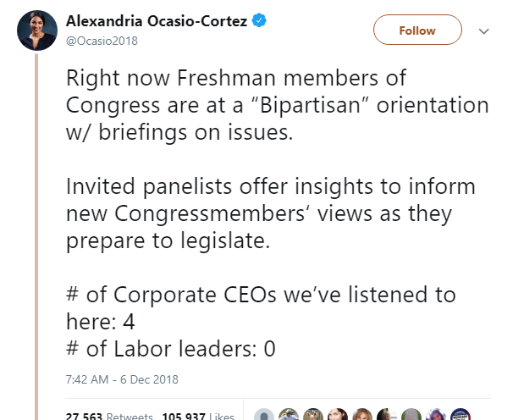Screen dimensions: 524x420
Task: Click the '# of Labor leaders: 0' line
Action: tap(171, 348)
